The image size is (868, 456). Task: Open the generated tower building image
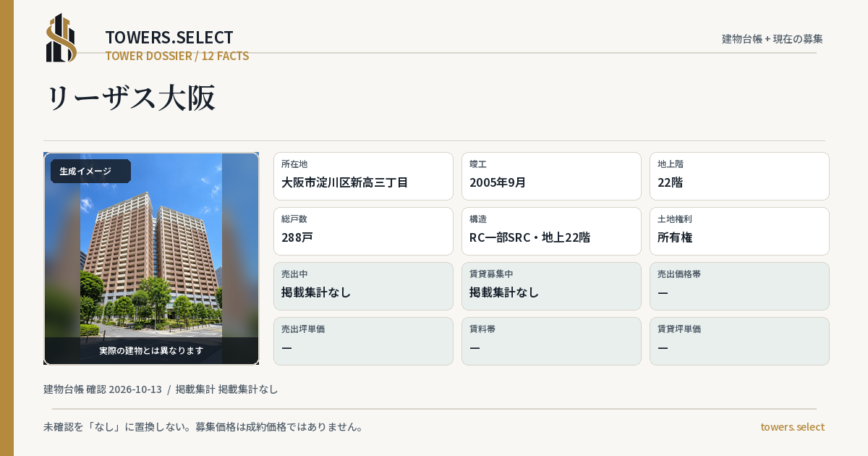click(x=151, y=258)
